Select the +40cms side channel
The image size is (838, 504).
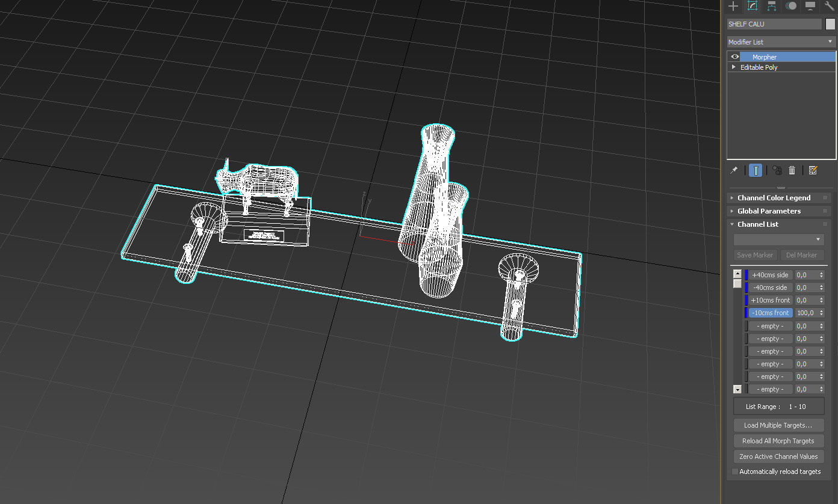point(770,275)
